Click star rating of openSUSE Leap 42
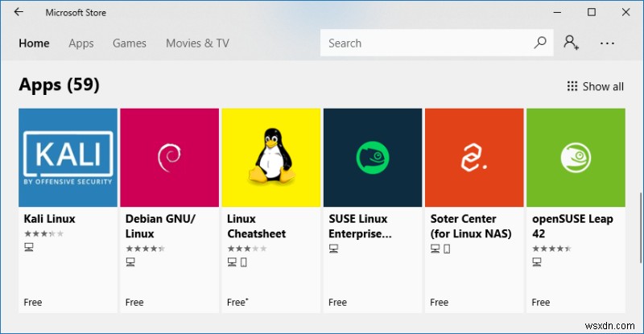Viewport: 644px width, 334px height. [551, 249]
